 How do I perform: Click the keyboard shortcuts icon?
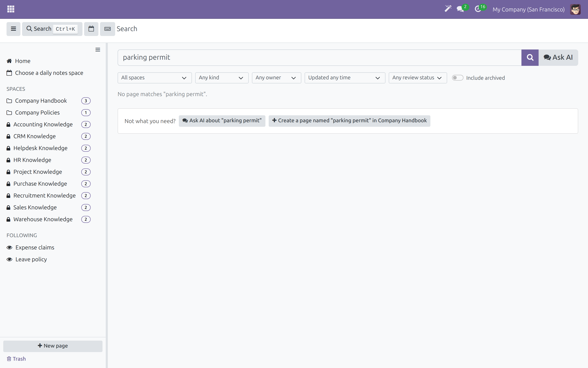(107, 29)
